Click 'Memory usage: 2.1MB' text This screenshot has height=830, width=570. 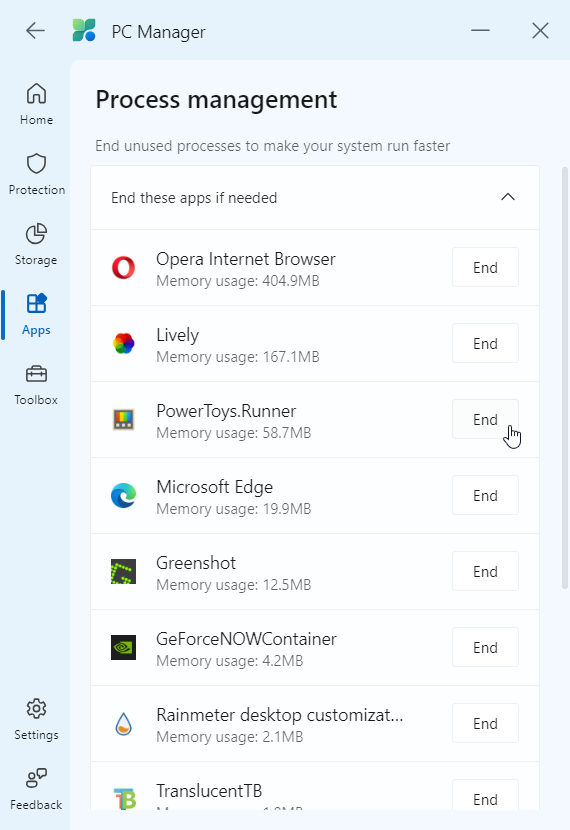(230, 737)
